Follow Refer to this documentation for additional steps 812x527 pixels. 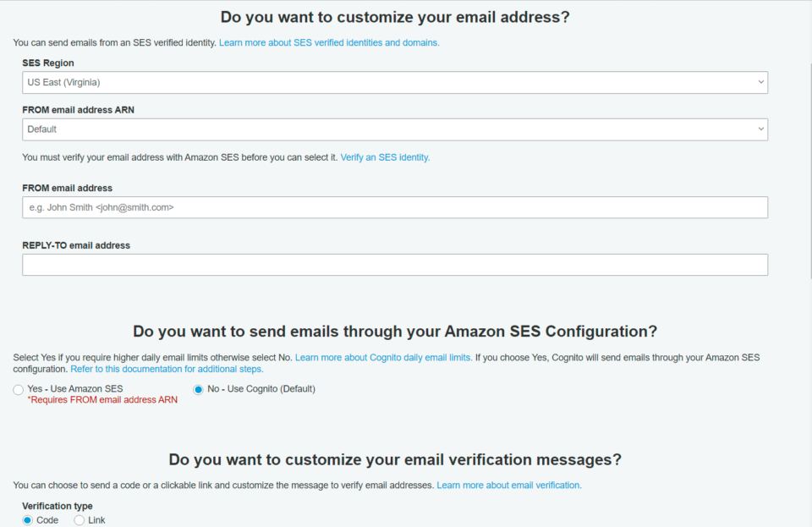(x=166, y=368)
